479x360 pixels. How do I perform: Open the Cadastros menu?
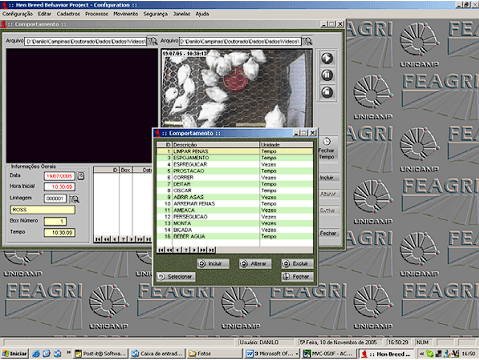[x=68, y=14]
